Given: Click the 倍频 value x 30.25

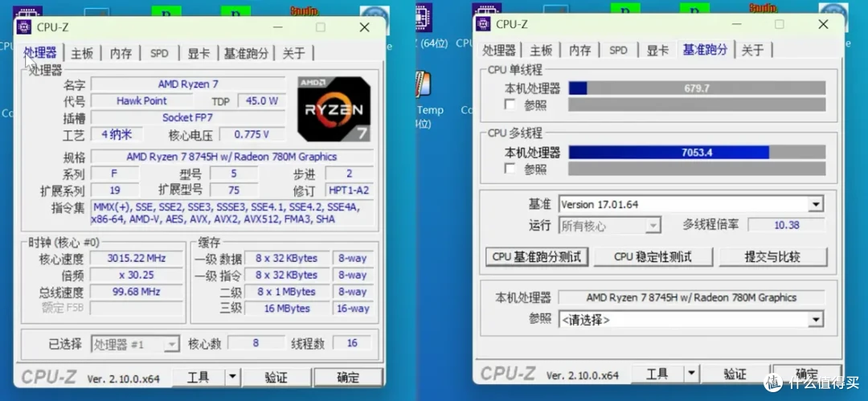Looking at the screenshot, I should coord(136,275).
